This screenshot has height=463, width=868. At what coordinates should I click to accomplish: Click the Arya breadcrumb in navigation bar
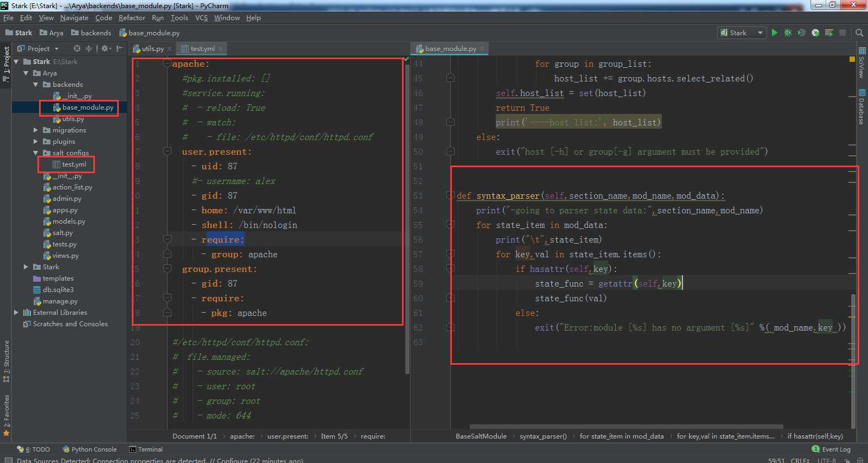pos(52,33)
